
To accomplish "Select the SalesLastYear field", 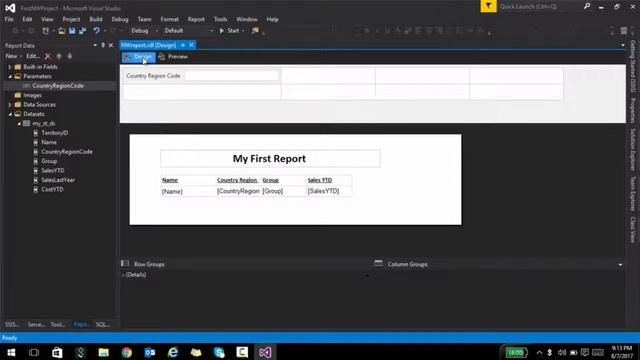I will 58,180.
